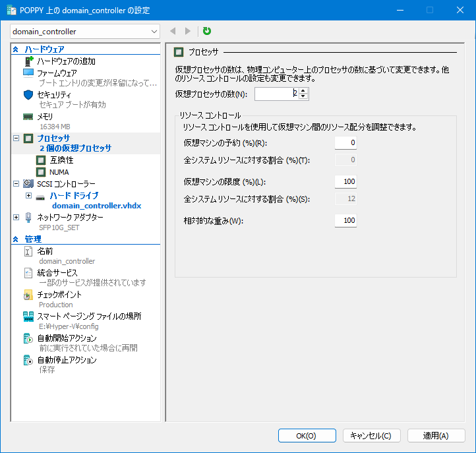
Task: Click the チェックポイント icon
Action: (28, 295)
